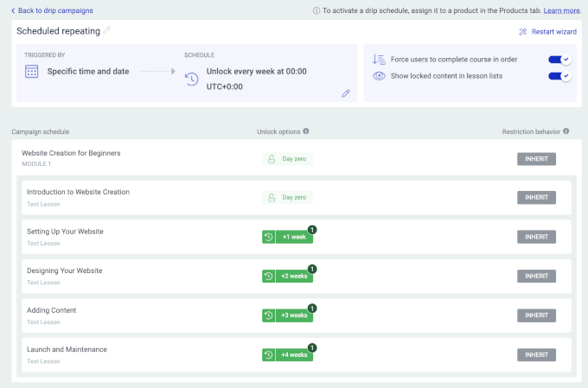This screenshot has height=388, width=588.
Task: Click the info icon in top activation notice
Action: pos(316,10)
